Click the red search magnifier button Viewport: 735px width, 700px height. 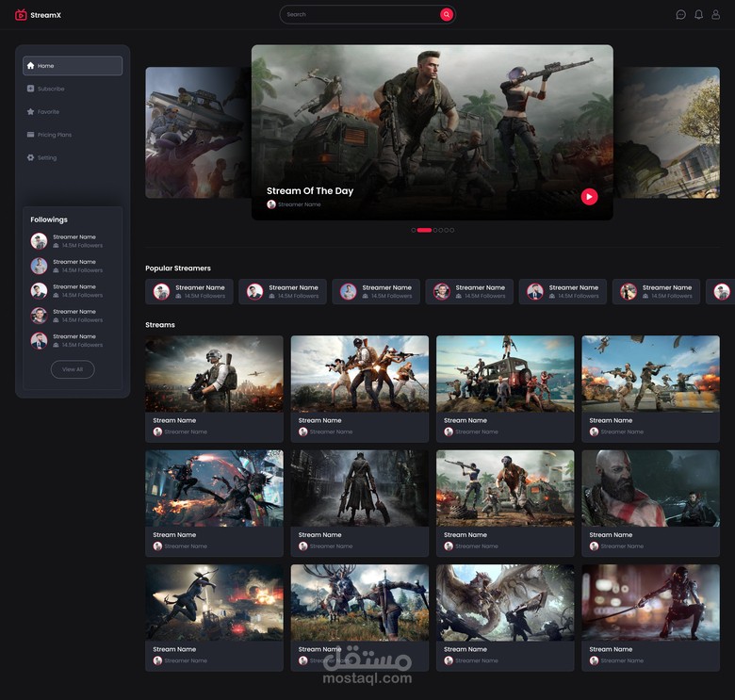(x=447, y=14)
